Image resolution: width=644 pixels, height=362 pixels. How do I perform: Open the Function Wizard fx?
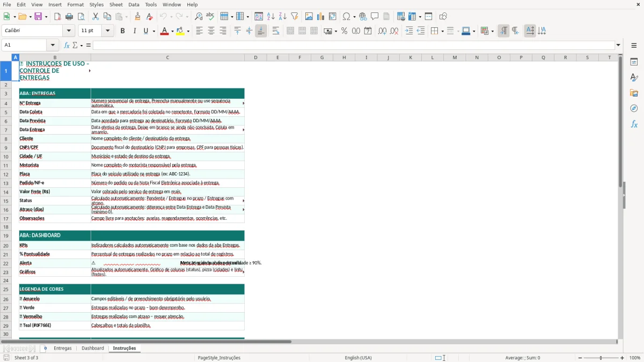(x=67, y=45)
